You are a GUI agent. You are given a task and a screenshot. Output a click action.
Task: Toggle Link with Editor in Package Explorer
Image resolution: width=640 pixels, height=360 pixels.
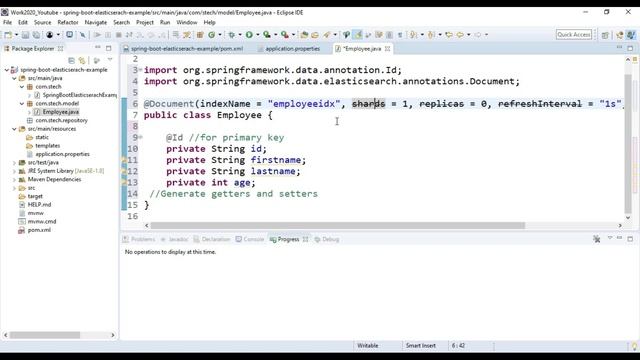pyautogui.click(x=82, y=60)
